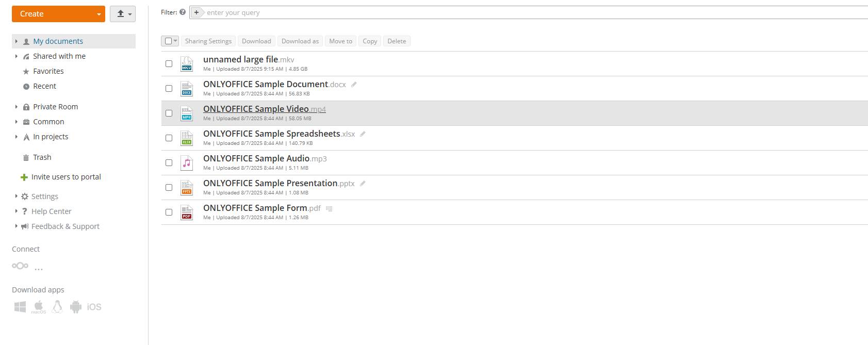The image size is (868, 345).
Task: Click the pencil edit icon for Sample Document
Action: tap(354, 85)
